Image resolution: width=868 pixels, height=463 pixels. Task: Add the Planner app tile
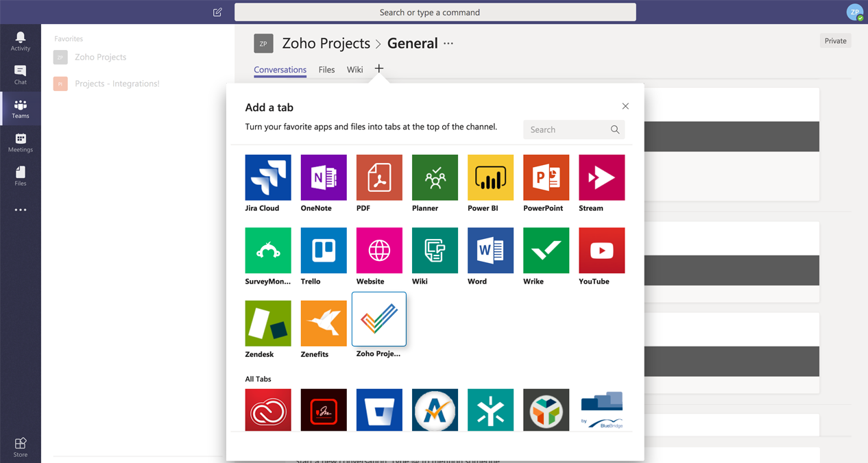pyautogui.click(x=435, y=177)
